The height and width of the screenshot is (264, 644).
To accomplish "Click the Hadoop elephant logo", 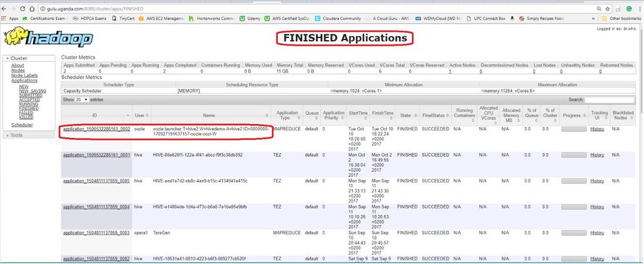I will (x=48, y=37).
